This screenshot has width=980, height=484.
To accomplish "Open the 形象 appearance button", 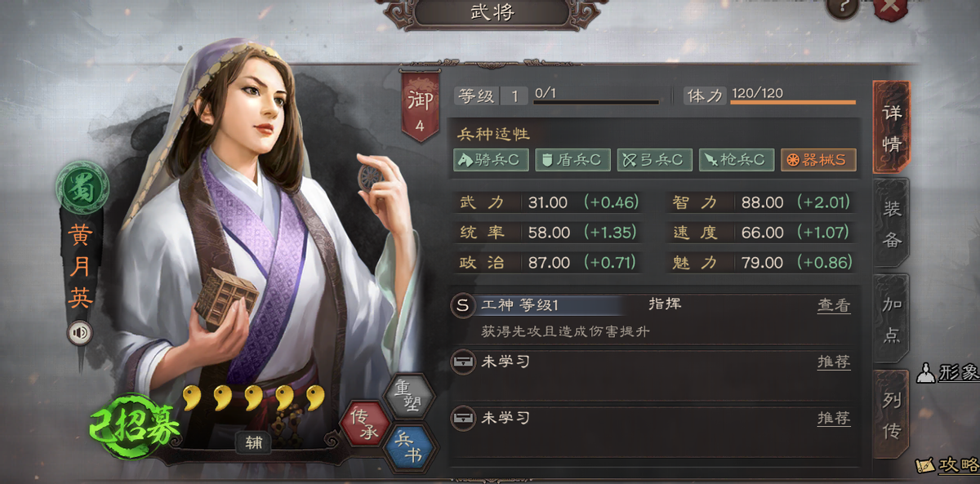I will (x=948, y=373).
